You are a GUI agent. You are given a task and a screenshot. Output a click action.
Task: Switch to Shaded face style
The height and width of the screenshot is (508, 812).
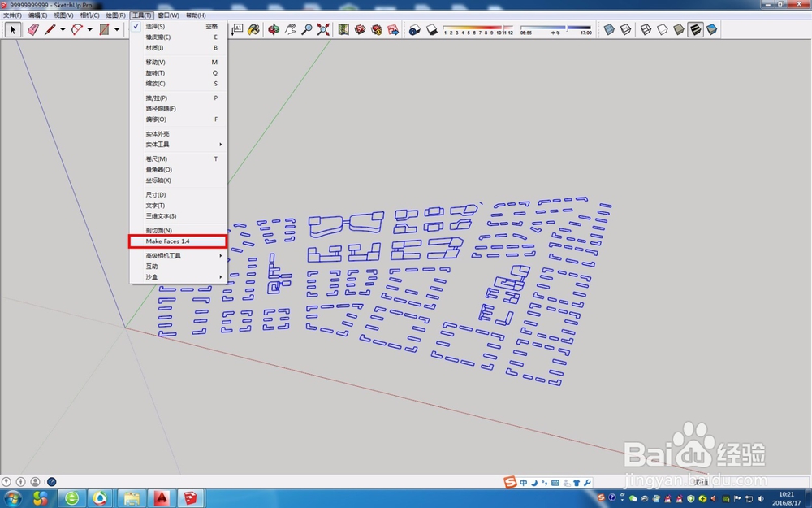pos(678,29)
